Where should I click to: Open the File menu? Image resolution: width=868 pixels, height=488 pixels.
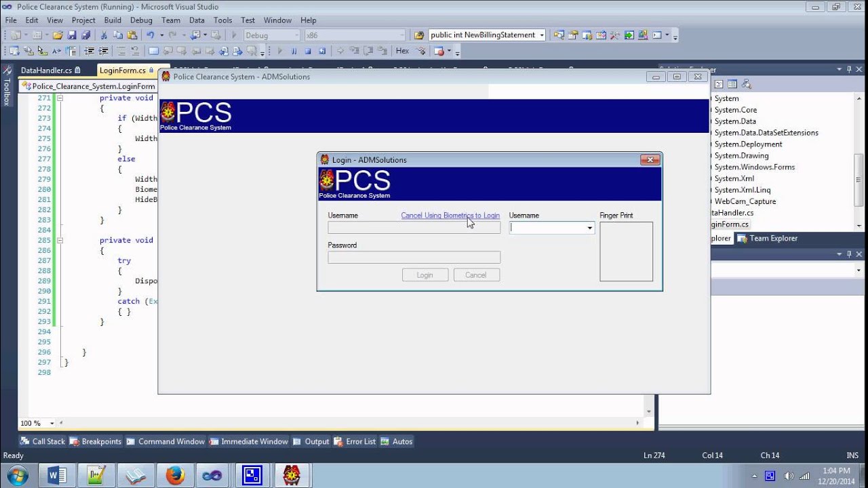point(11,20)
